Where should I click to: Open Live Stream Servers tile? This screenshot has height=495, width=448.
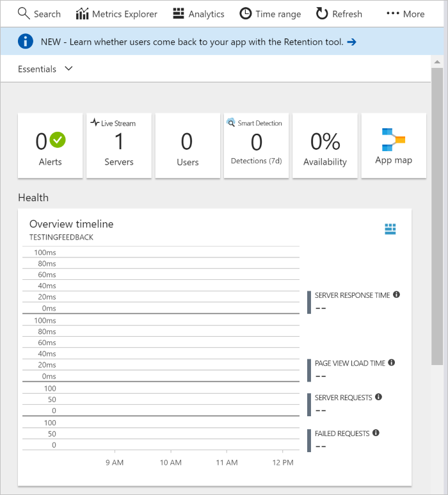point(119,145)
